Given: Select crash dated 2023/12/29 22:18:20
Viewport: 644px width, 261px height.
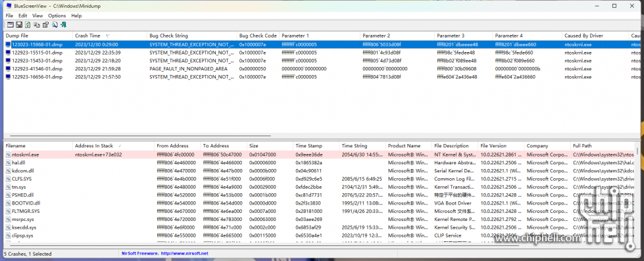Looking at the screenshot, I should pyautogui.click(x=97, y=60).
